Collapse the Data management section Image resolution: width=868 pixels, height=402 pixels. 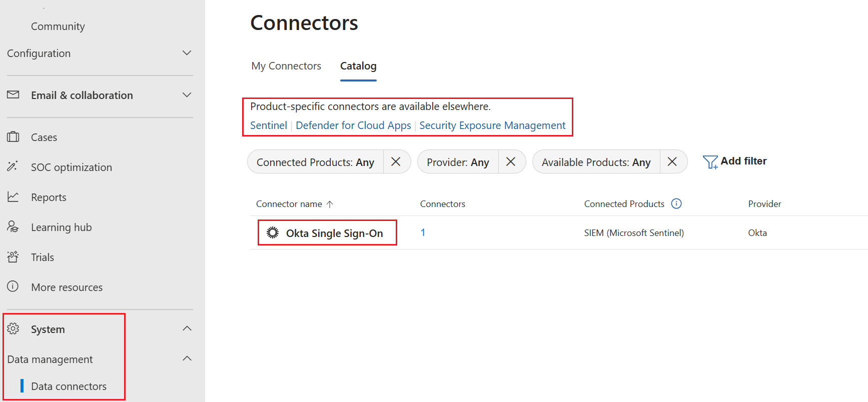tap(187, 358)
